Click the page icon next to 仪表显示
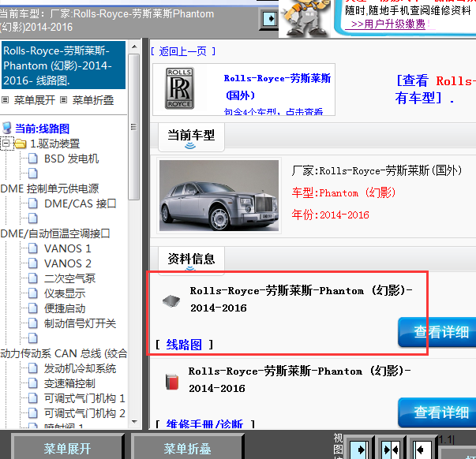 [33, 293]
